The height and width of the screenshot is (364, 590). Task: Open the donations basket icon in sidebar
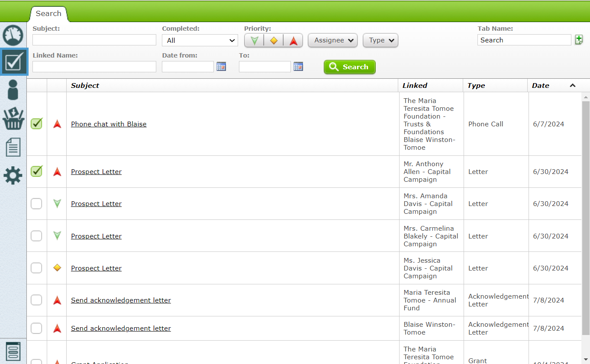(x=13, y=118)
